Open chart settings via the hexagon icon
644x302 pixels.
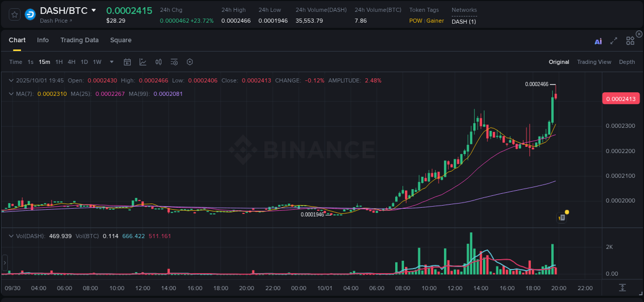(x=190, y=62)
